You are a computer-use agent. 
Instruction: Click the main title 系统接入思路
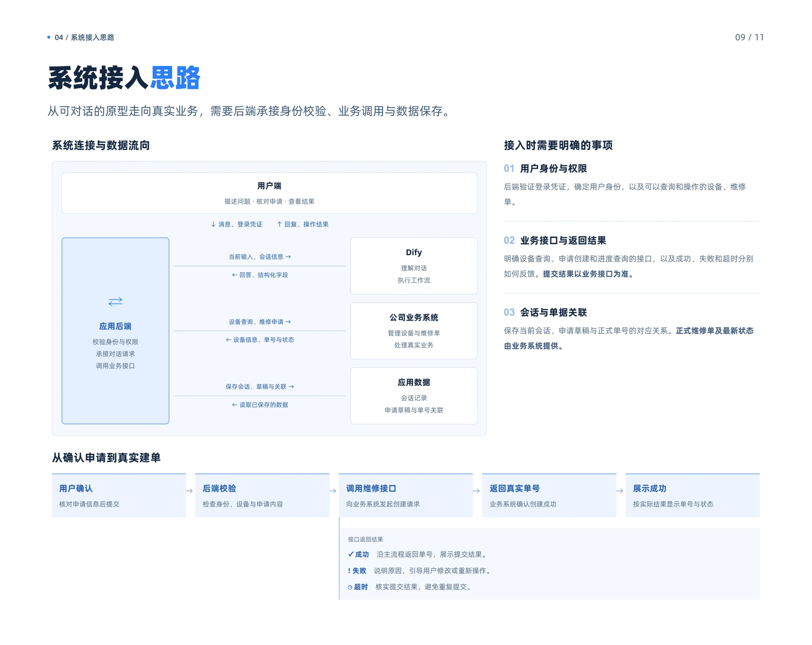click(124, 78)
